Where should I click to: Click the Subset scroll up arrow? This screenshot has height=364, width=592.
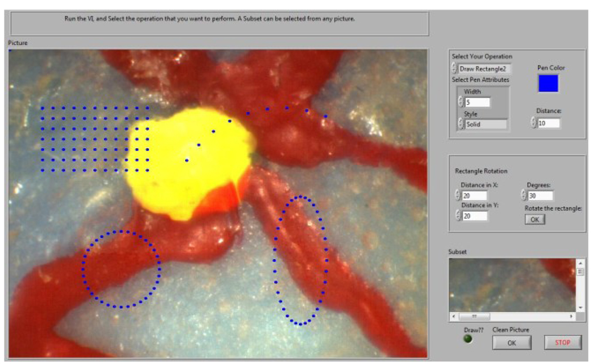tap(580, 263)
